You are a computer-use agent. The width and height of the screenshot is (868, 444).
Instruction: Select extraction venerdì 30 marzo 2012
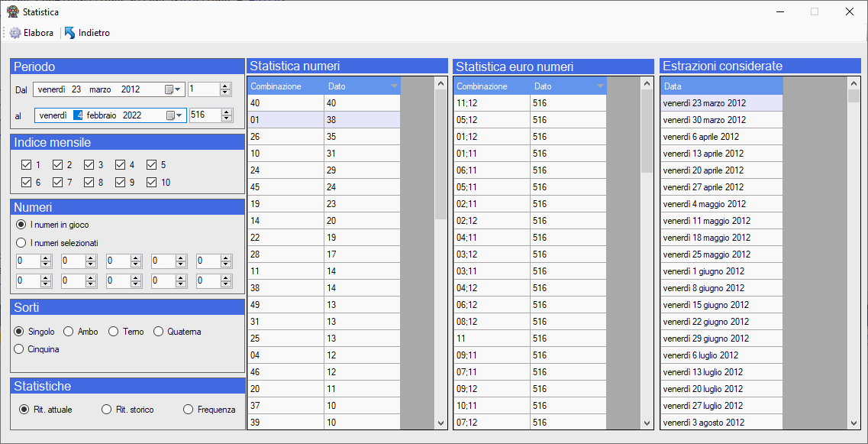coord(722,120)
